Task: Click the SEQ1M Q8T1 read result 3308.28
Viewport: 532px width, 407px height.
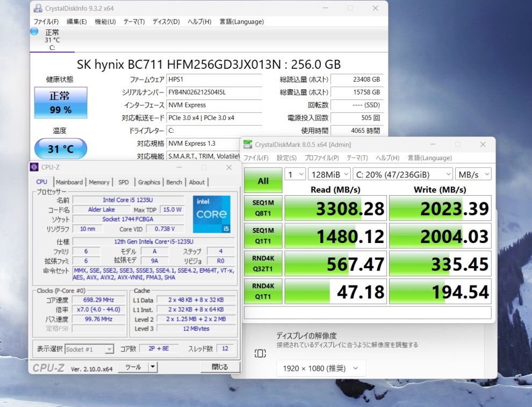Action: pyautogui.click(x=335, y=208)
